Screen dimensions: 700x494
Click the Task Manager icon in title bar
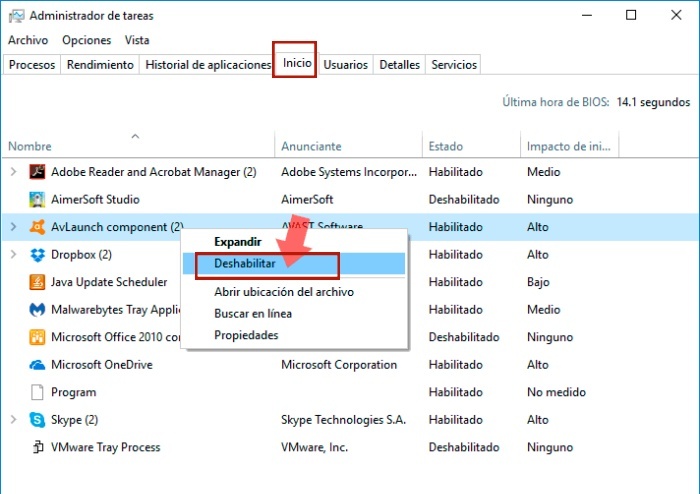[17, 16]
